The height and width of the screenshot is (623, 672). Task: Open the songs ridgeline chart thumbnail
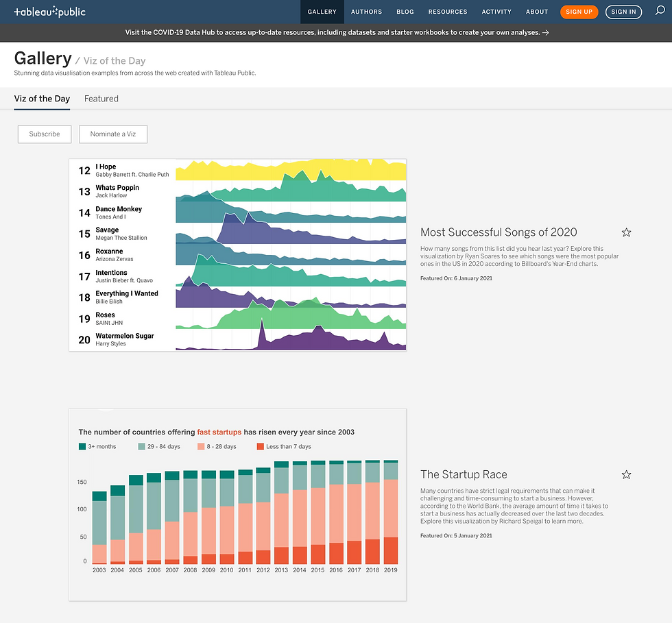[237, 255]
